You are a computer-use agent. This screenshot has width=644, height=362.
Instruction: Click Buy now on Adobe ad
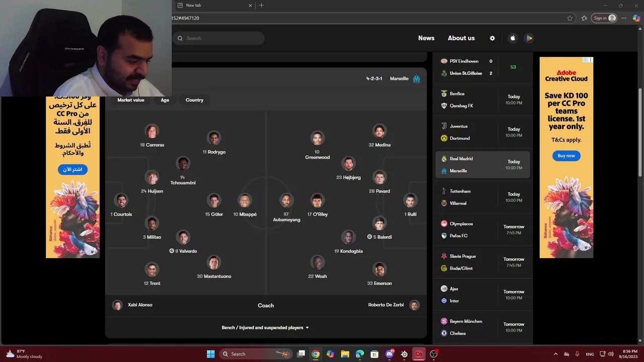pyautogui.click(x=566, y=156)
